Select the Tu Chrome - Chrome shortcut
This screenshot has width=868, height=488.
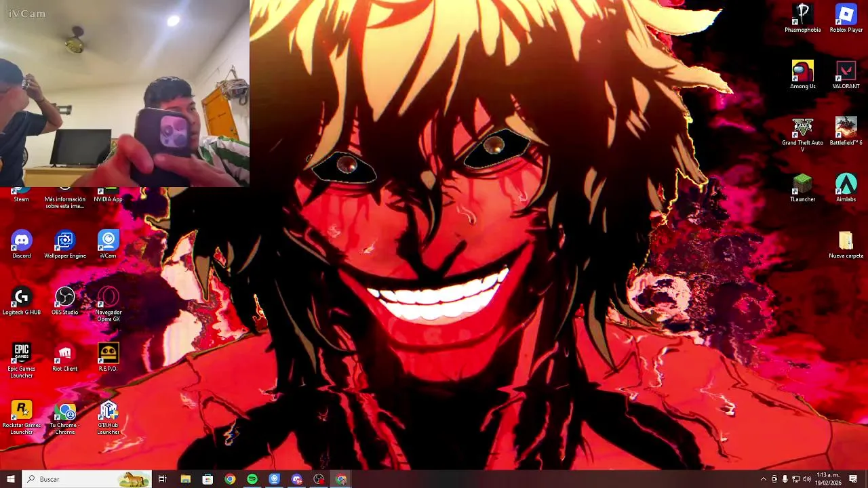[65, 418]
